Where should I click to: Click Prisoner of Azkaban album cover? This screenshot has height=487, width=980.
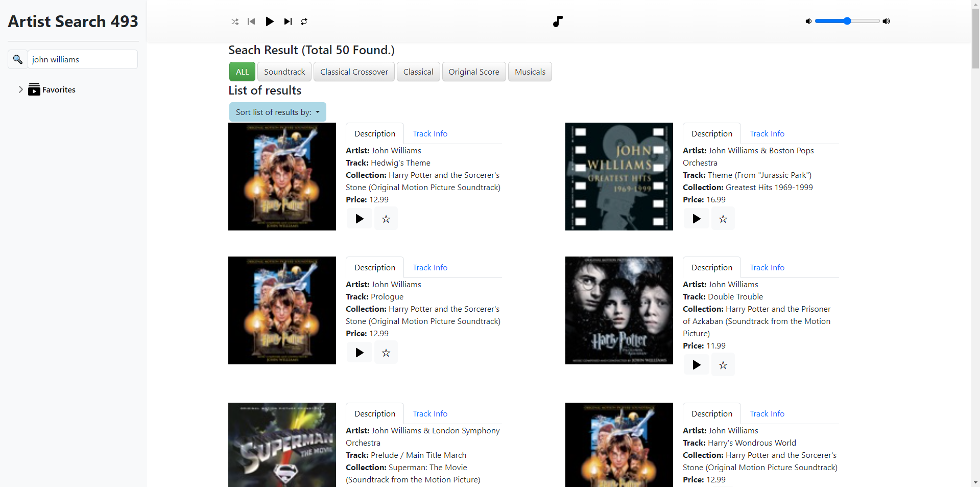pos(619,310)
